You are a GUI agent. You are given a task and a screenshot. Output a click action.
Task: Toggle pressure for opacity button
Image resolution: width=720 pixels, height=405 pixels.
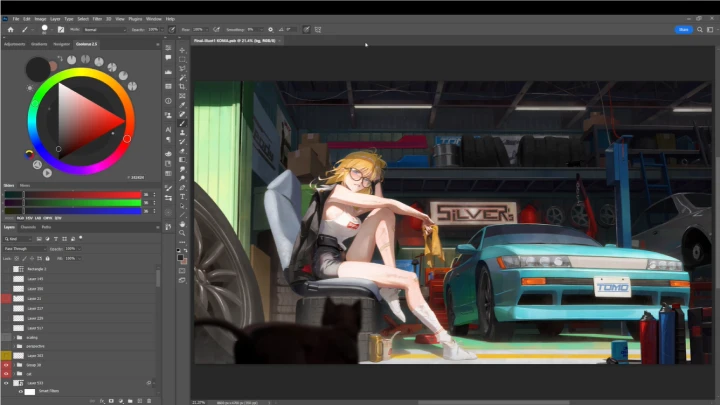[172, 29]
